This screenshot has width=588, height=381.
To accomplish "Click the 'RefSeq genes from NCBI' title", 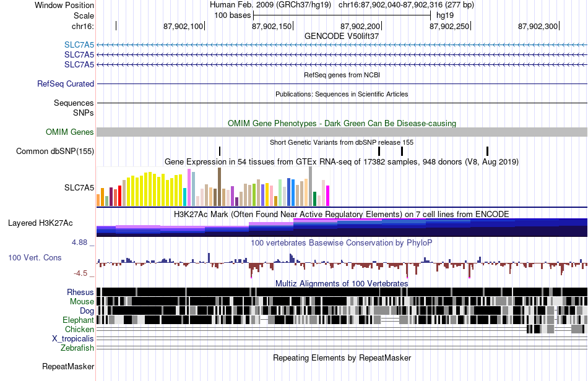I will tap(342, 75).
